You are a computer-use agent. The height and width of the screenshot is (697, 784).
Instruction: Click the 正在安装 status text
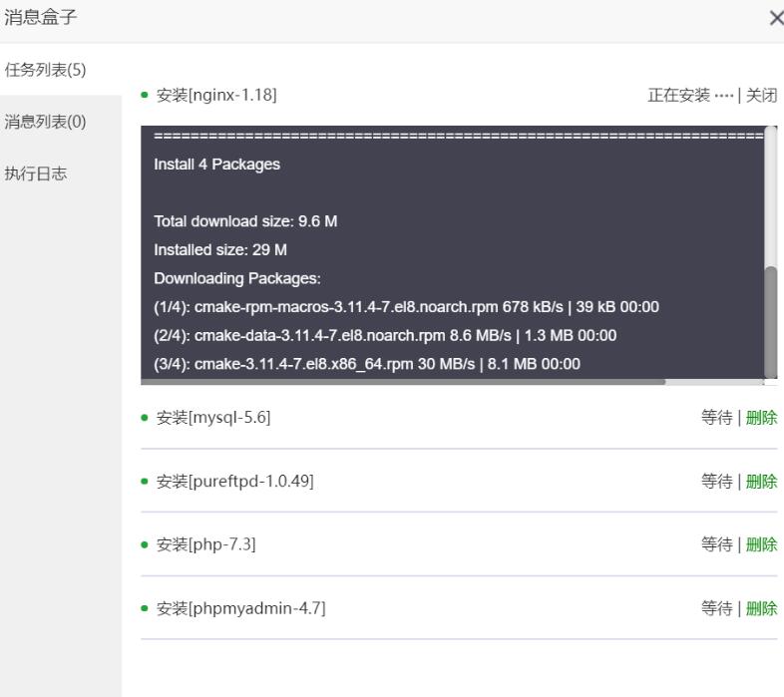tap(678, 95)
